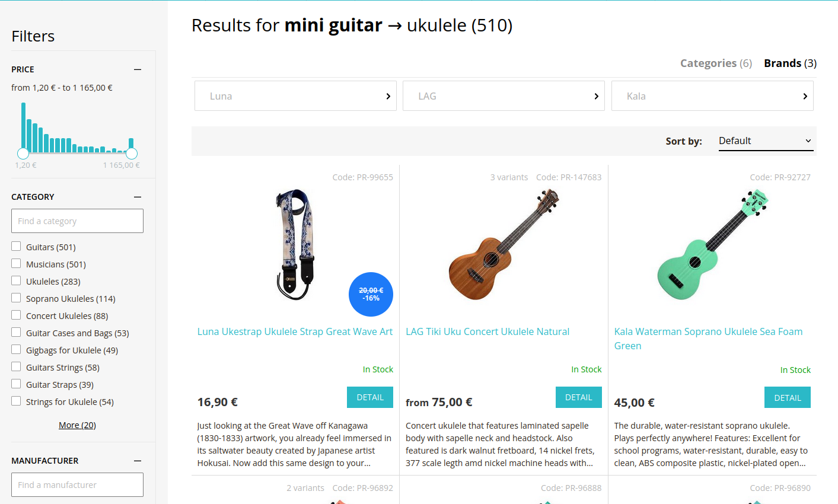This screenshot has width=838, height=504.
Task: Open the Sort by dropdown
Action: pos(765,141)
